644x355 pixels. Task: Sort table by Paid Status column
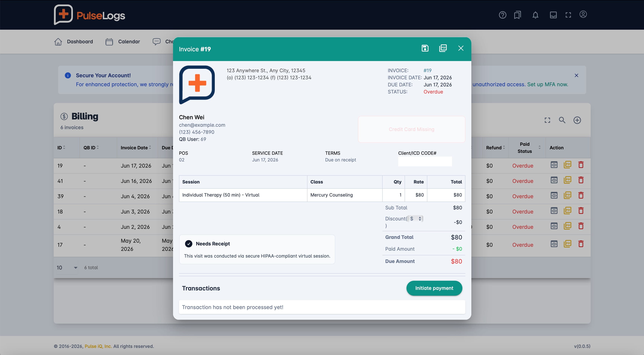point(527,148)
